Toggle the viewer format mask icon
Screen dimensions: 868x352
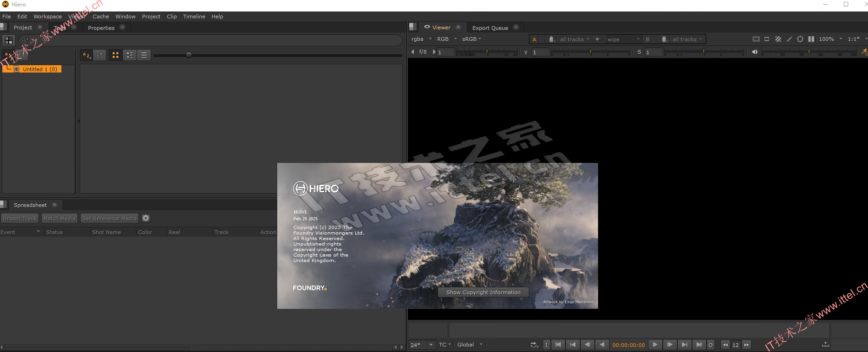pyautogui.click(x=767, y=39)
